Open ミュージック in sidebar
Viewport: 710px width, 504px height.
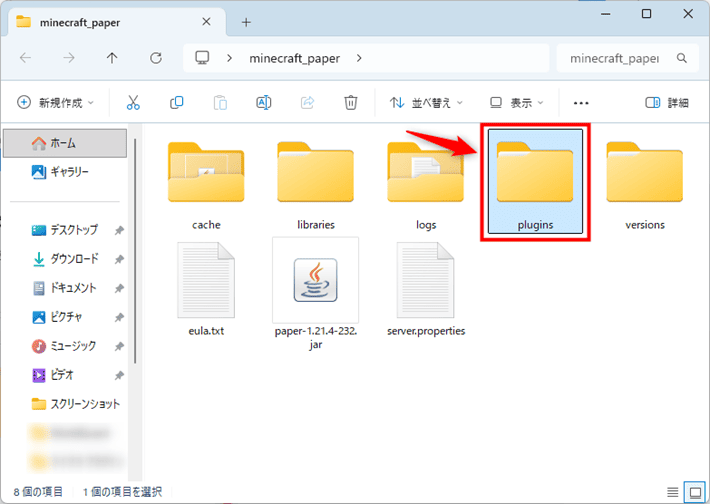coord(64,346)
